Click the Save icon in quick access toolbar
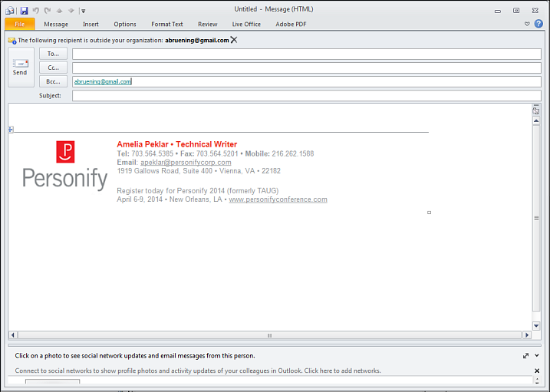Image resolution: width=550 pixels, height=392 pixels. [x=24, y=11]
